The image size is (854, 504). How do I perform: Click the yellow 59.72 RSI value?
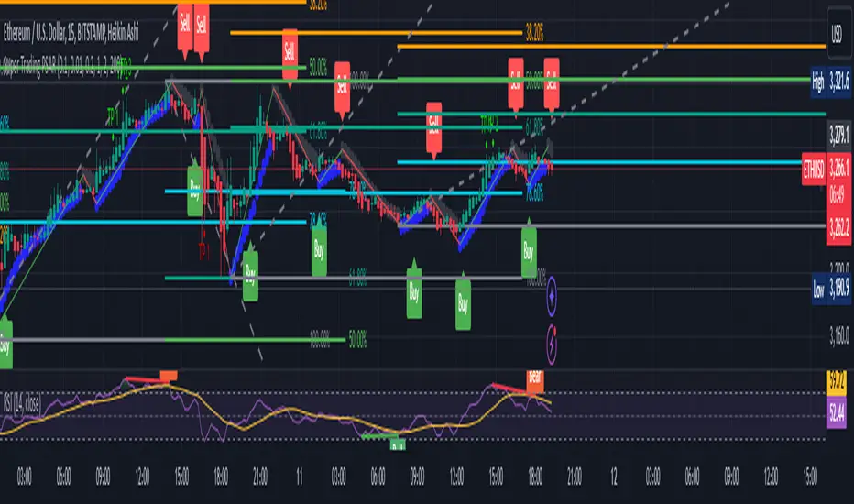[837, 381]
